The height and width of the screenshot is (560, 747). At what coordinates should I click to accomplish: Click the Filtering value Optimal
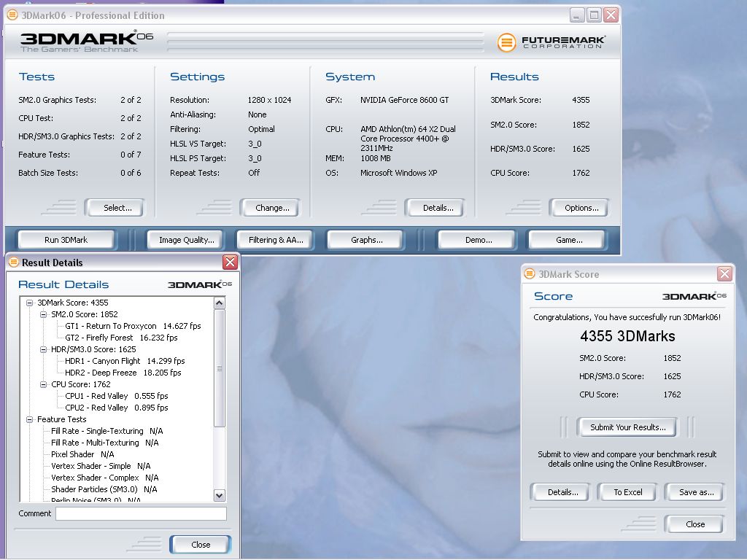(261, 129)
